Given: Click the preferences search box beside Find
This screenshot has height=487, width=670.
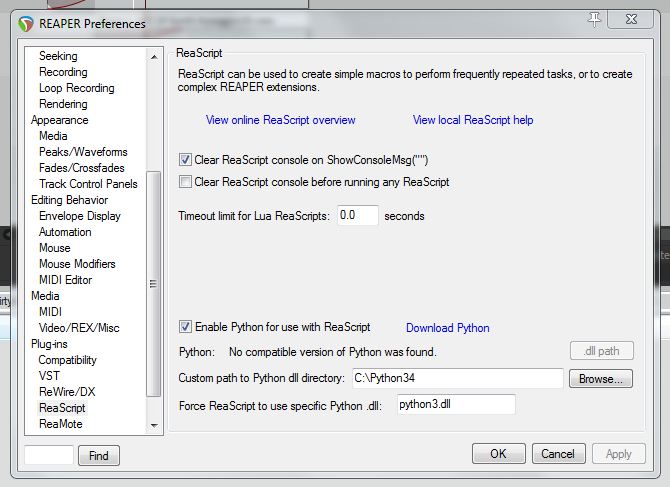Looking at the screenshot, I should [x=49, y=455].
